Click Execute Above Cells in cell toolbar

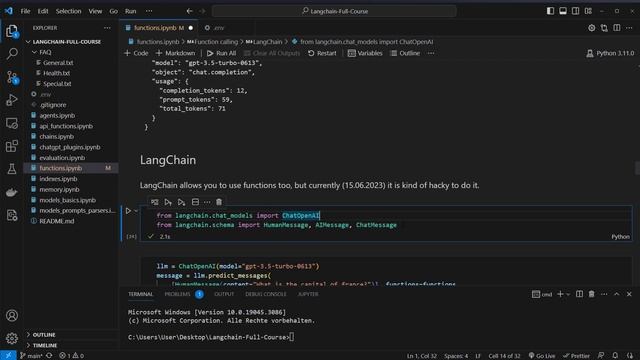[168, 202]
